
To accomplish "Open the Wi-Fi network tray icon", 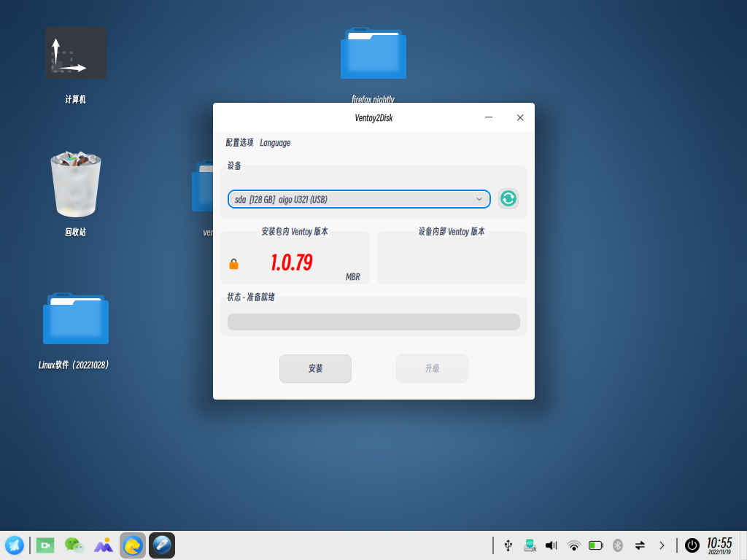I will [573, 545].
